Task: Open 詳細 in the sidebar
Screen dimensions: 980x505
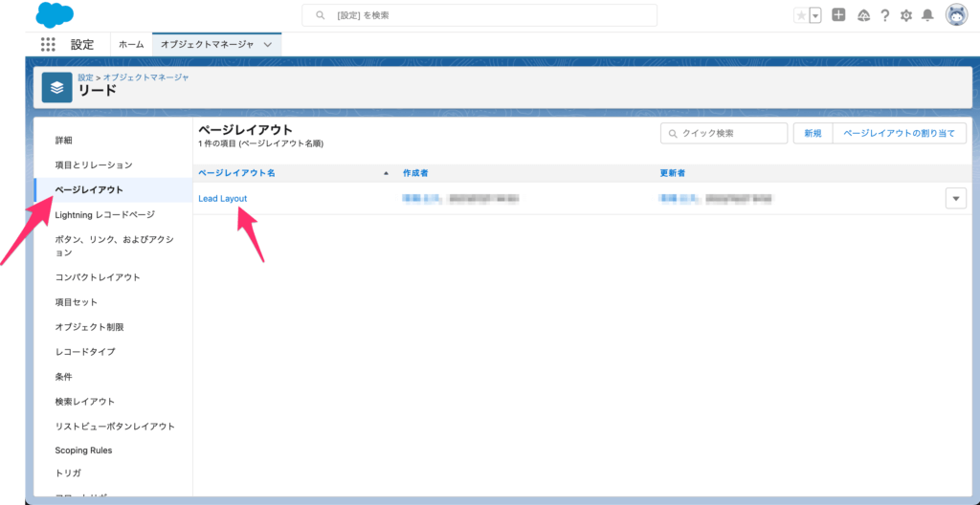Action: [63, 141]
